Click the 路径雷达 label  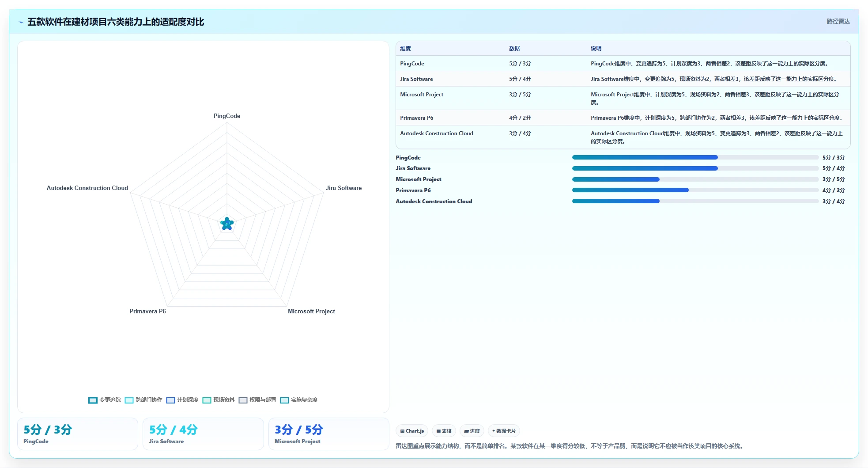(x=838, y=21)
